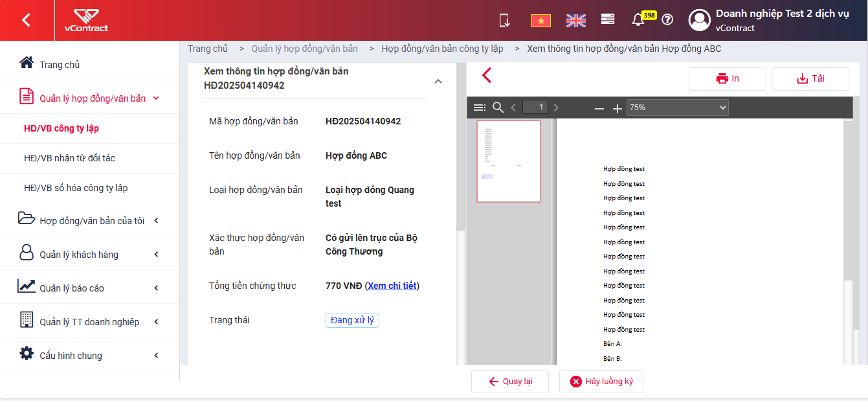The width and height of the screenshot is (868, 401).
Task: Switch language to Vietnamese flag
Action: (540, 21)
